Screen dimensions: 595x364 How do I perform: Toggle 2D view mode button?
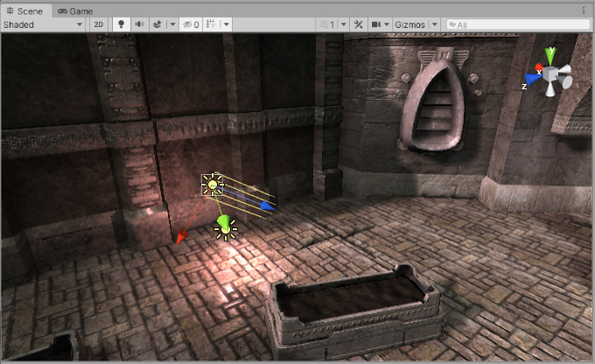pyautogui.click(x=99, y=24)
